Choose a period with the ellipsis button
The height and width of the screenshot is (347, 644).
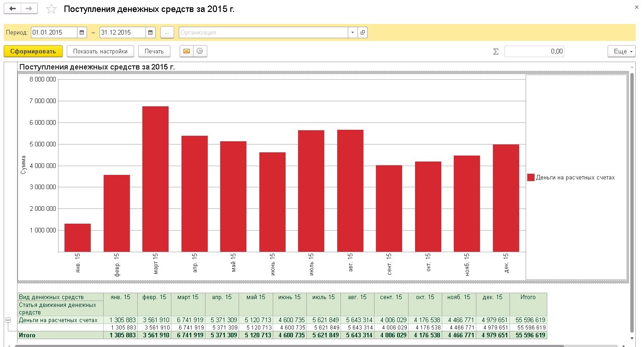[167, 33]
